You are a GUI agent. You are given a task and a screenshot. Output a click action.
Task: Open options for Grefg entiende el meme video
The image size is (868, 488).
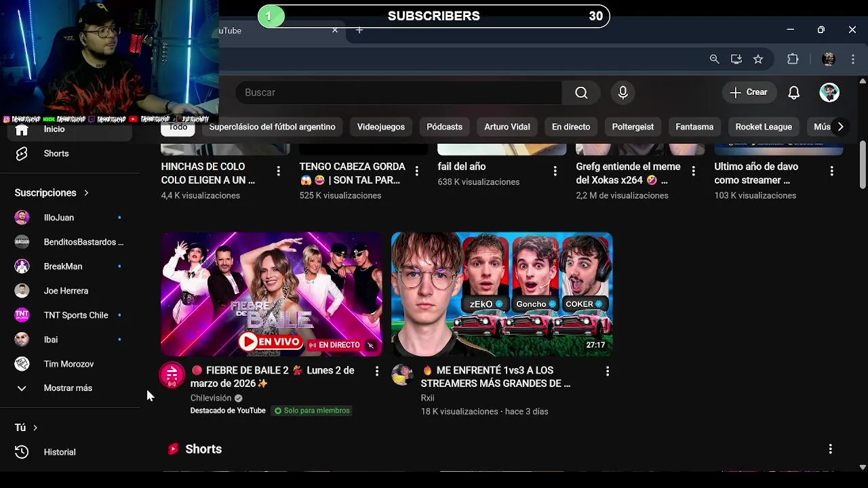(x=693, y=171)
